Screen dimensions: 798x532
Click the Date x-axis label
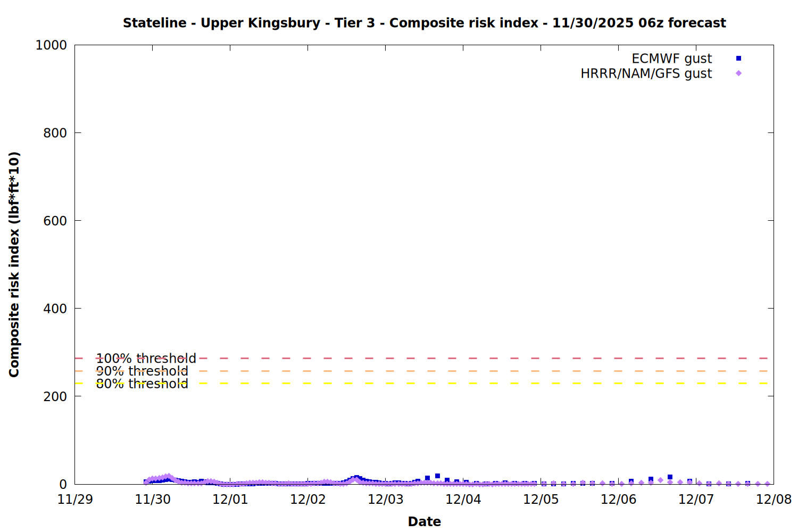pos(424,521)
